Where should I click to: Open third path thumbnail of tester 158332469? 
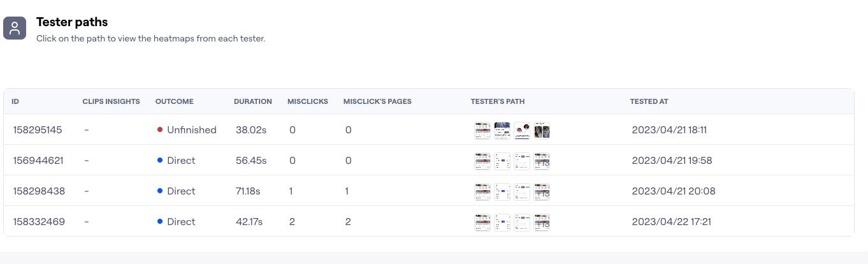coord(522,223)
